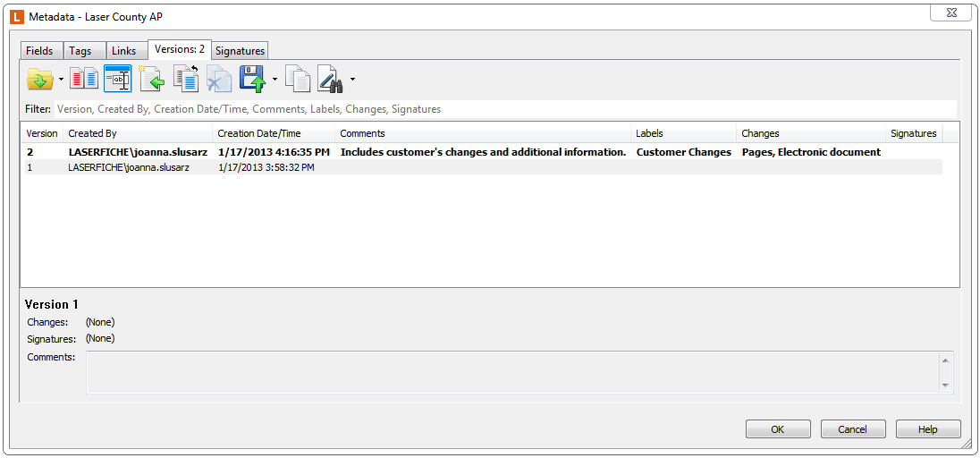Click the Pages, Electronic document cell
Image resolution: width=980 pixels, height=458 pixels.
click(x=811, y=152)
